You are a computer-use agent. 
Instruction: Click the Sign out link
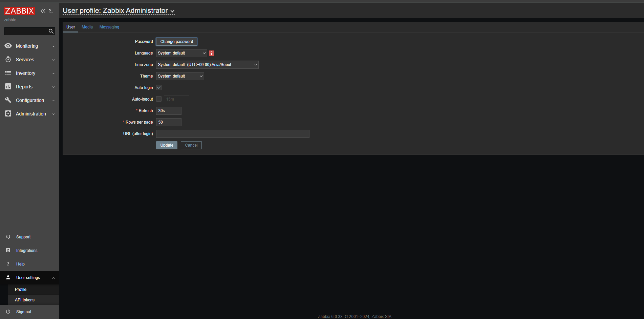pyautogui.click(x=24, y=312)
